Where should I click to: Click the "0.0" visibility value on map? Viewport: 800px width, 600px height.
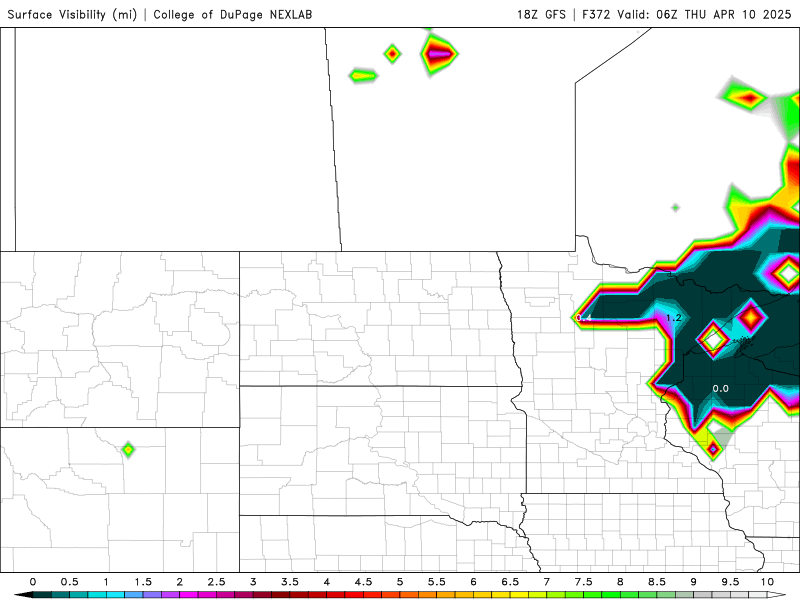click(720, 388)
